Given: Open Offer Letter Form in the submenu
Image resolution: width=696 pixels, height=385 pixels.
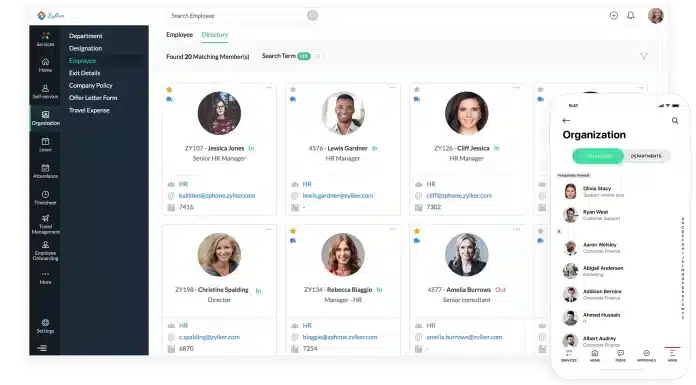Looking at the screenshot, I should click(93, 98).
